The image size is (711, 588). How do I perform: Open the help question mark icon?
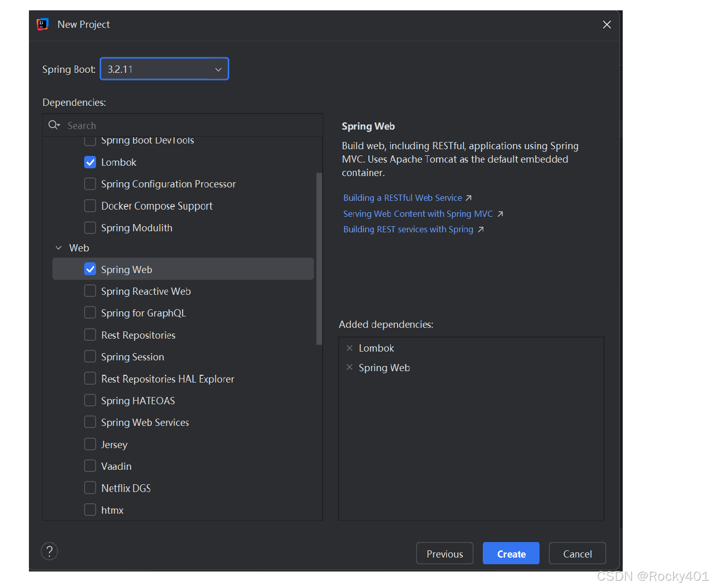tap(50, 551)
